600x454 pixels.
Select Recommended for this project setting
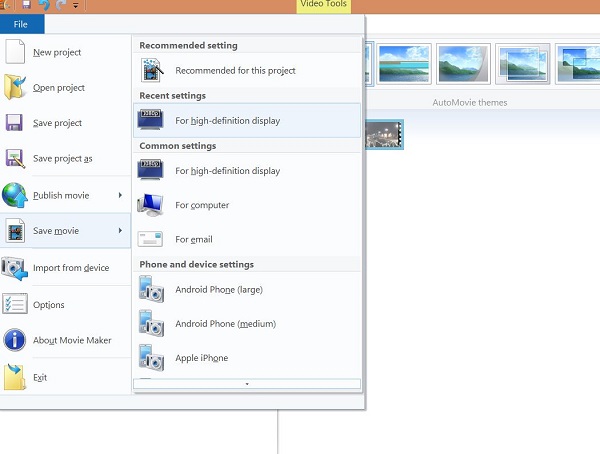click(x=247, y=70)
